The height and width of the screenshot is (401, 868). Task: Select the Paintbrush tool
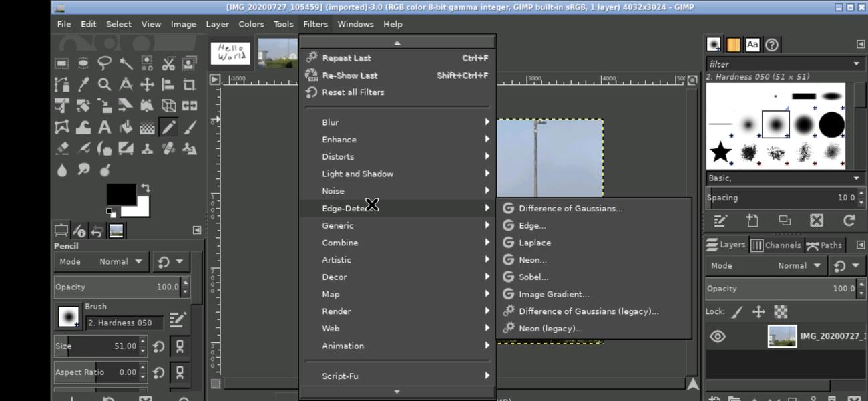pyautogui.click(x=190, y=127)
